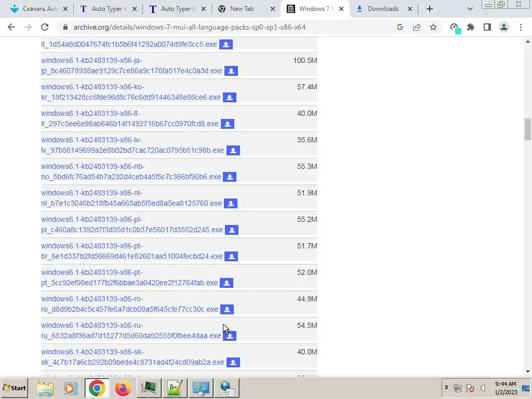Share this page via share icon
Screen dimensions: 532x399
coord(417,27)
